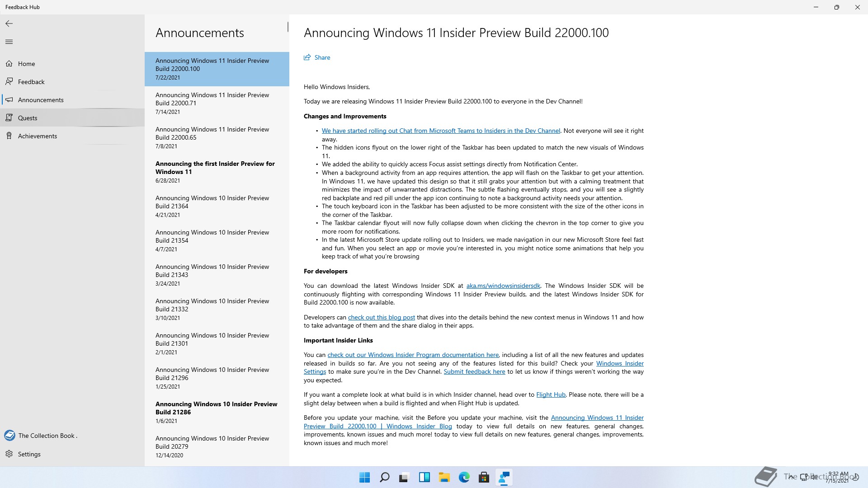Select the Build 22000.100 announcement
868x488 pixels.
click(217, 69)
